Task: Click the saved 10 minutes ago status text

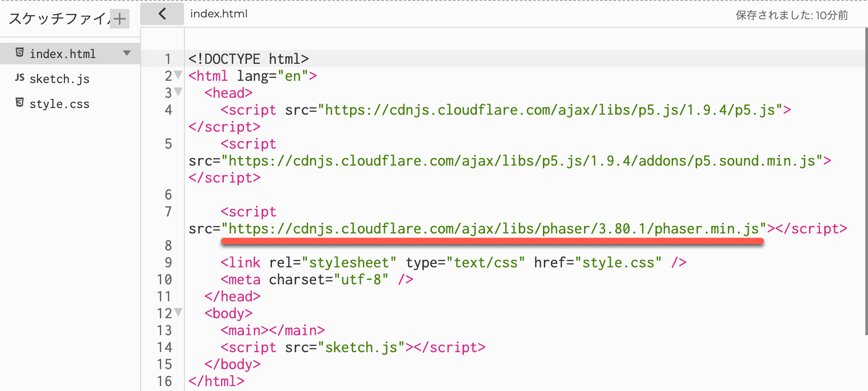Action: 792,15
